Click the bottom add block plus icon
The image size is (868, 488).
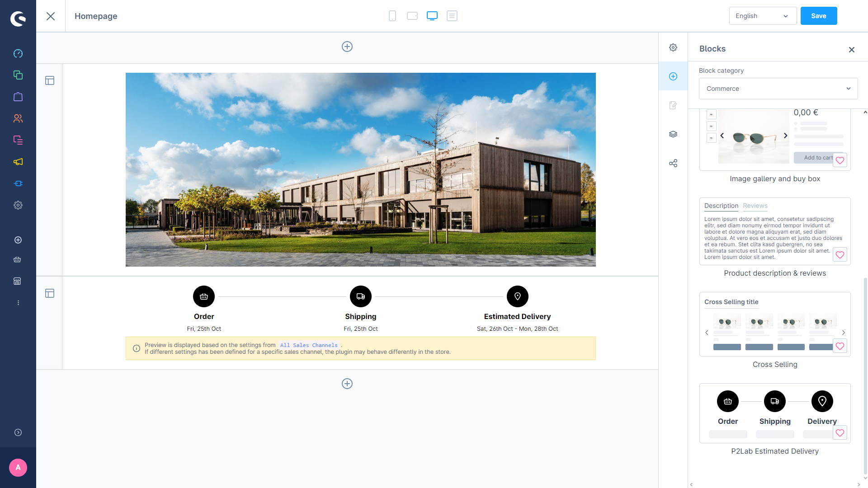pyautogui.click(x=347, y=384)
